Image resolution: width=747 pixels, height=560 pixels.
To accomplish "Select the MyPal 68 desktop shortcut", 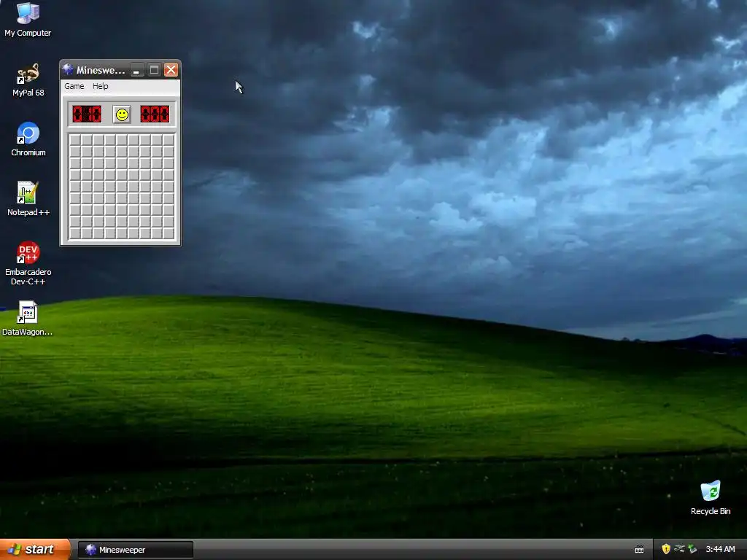I will [x=28, y=80].
